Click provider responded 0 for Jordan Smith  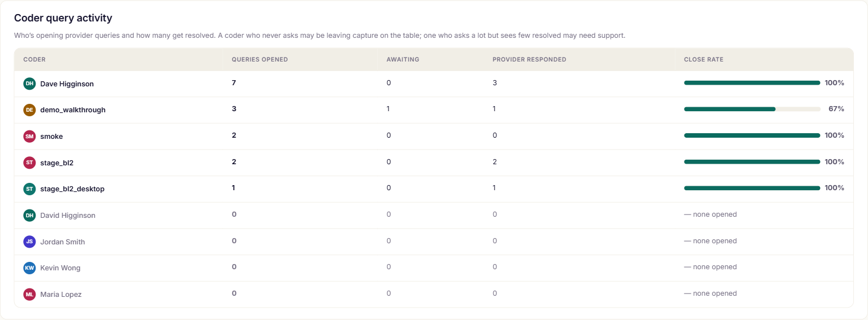tap(495, 241)
